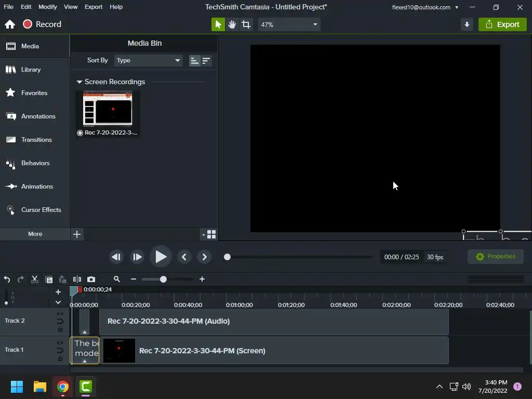Enable the Crop tool
The image size is (532, 399).
[246, 24]
